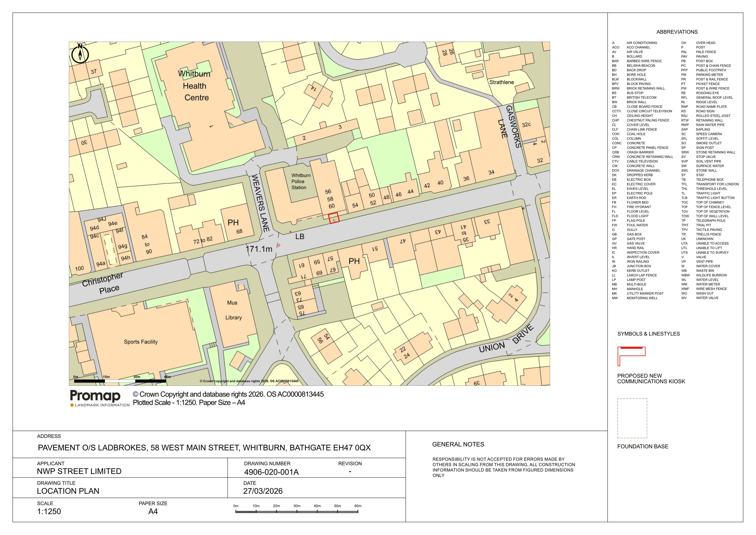Click the Promap logo
Viewport: 756px width, 535px height.
tap(100, 399)
